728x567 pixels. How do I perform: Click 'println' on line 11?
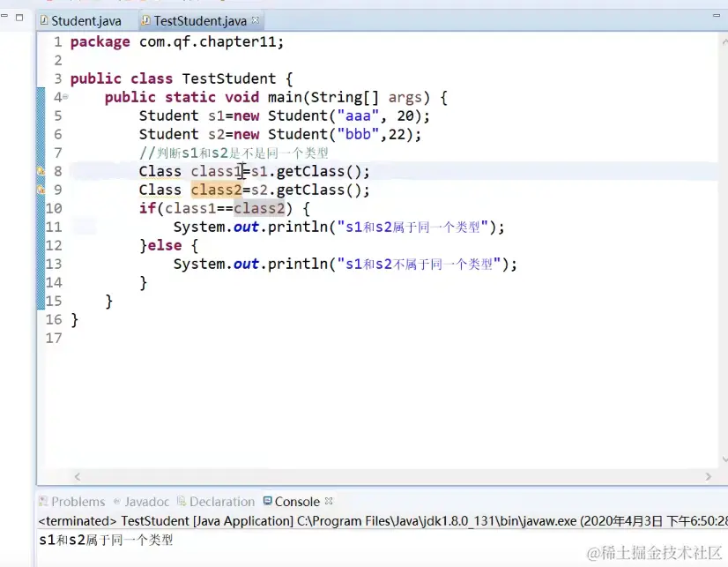(298, 228)
